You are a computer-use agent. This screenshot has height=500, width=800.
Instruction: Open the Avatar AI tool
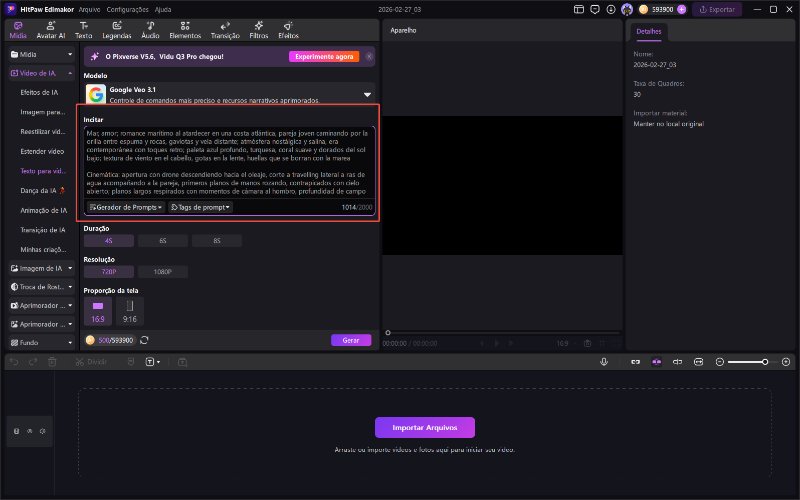[51, 30]
